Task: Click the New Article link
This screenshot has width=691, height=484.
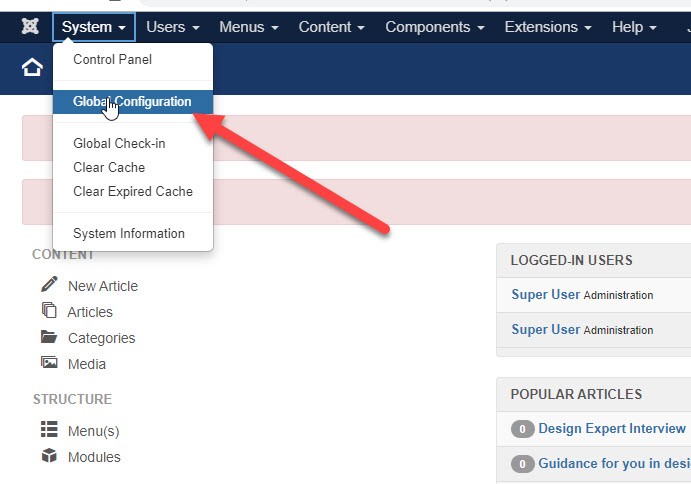Action: [x=103, y=286]
